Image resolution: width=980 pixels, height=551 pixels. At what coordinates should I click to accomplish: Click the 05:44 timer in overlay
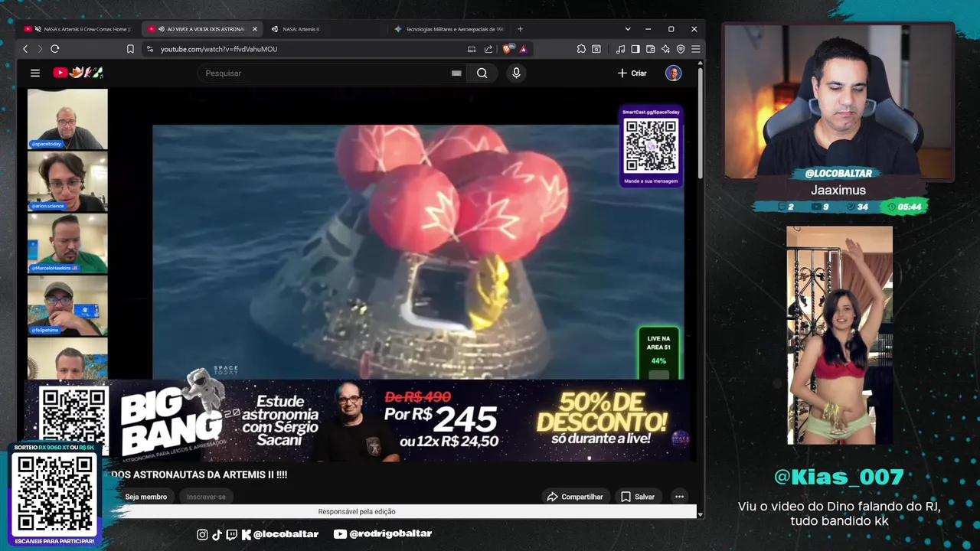click(904, 207)
